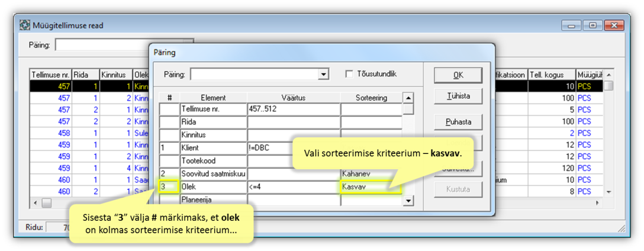Minimize the Müügitellimuse read window
The image size is (644, 251).
click(x=572, y=26)
